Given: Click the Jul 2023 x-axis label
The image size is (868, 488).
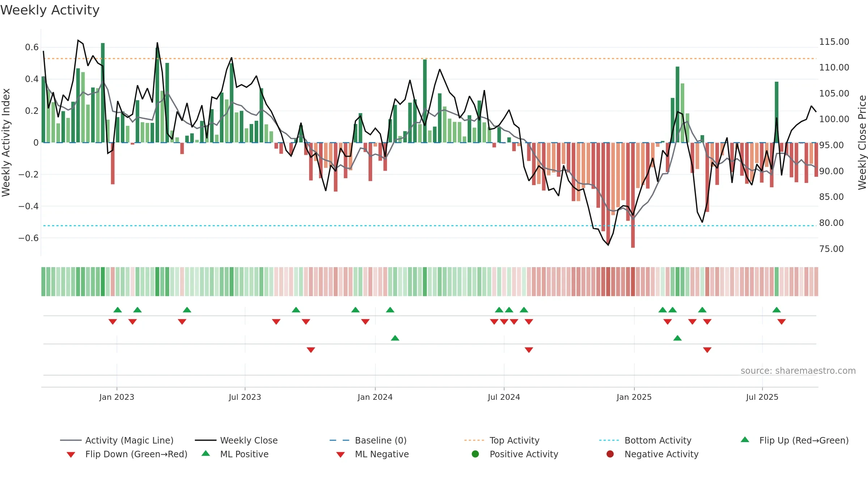Looking at the screenshot, I should point(245,397).
